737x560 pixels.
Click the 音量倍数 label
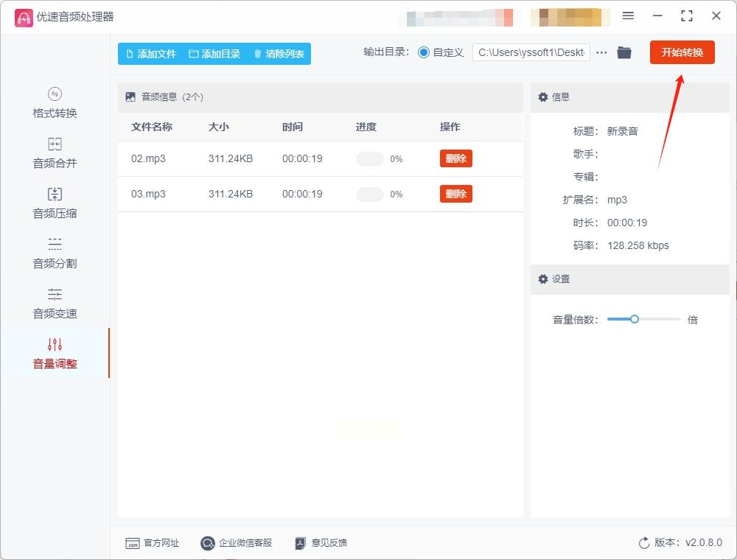click(576, 320)
